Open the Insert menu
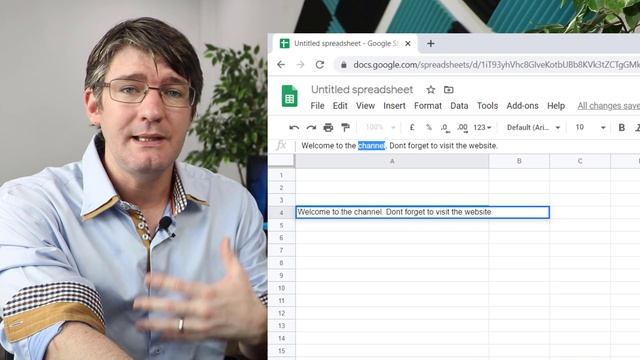Image resolution: width=640 pixels, height=360 pixels. click(394, 106)
